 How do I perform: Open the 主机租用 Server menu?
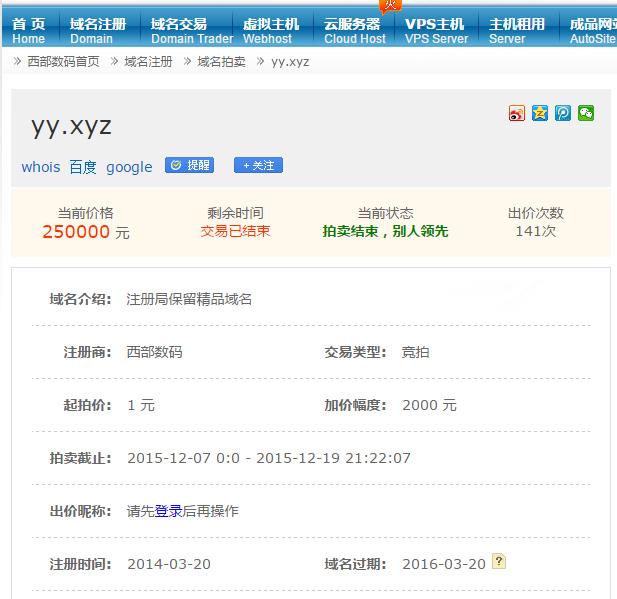517,31
